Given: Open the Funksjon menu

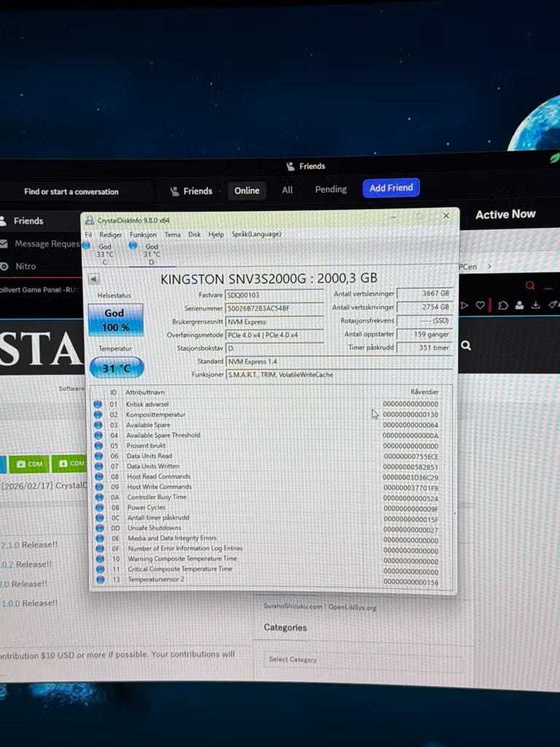Looking at the screenshot, I should coord(143,234).
